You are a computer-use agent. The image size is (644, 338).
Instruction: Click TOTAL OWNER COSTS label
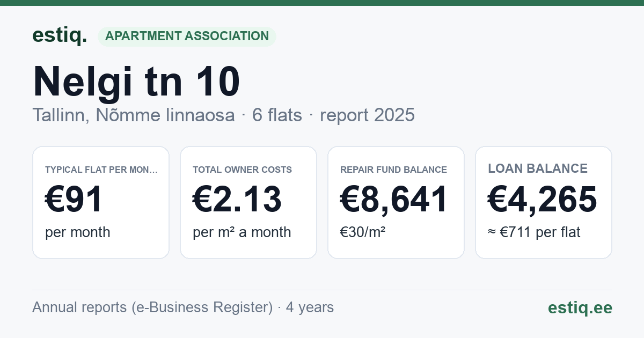click(x=243, y=170)
